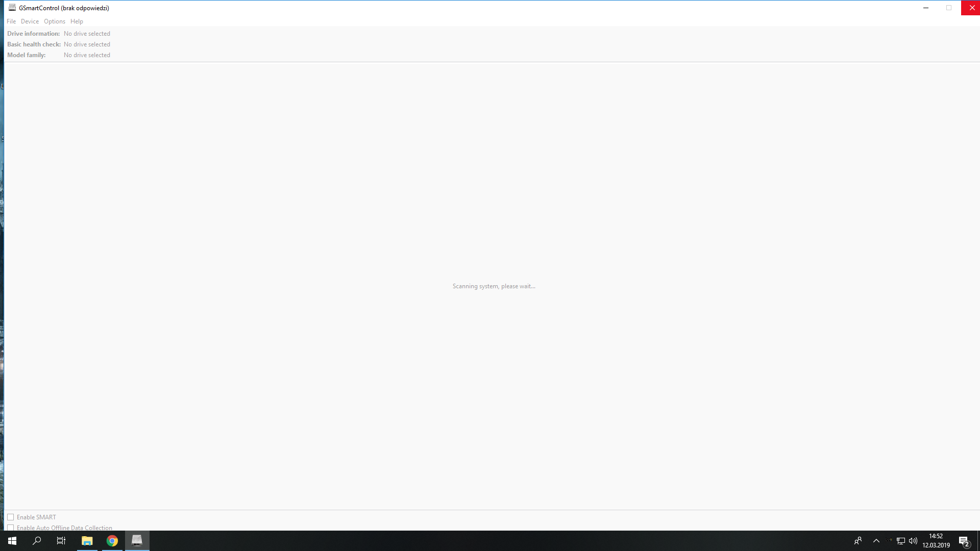Image resolution: width=980 pixels, height=551 pixels.
Task: Open the People tray icon
Action: [x=858, y=541]
